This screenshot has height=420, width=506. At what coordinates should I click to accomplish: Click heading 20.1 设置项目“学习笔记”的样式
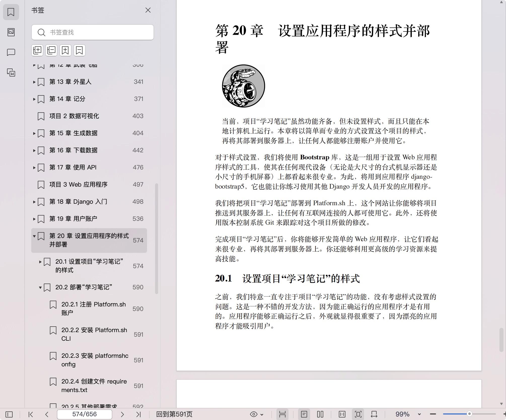287,278
